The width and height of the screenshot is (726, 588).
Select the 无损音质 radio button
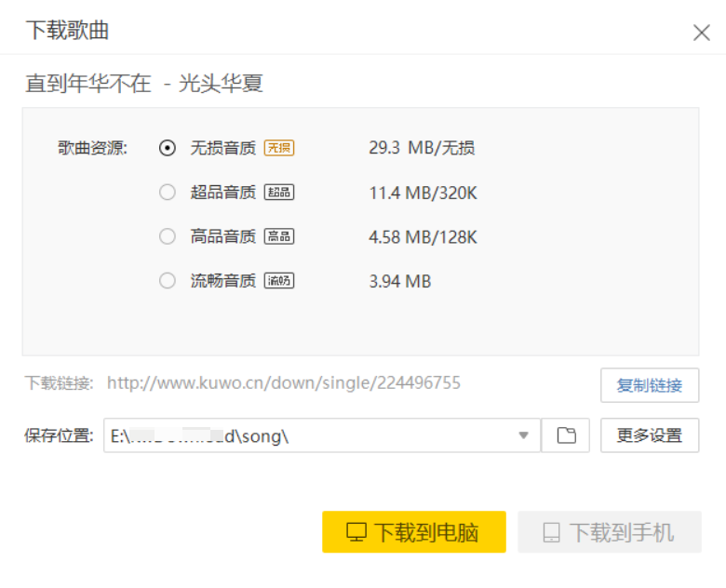(x=168, y=148)
